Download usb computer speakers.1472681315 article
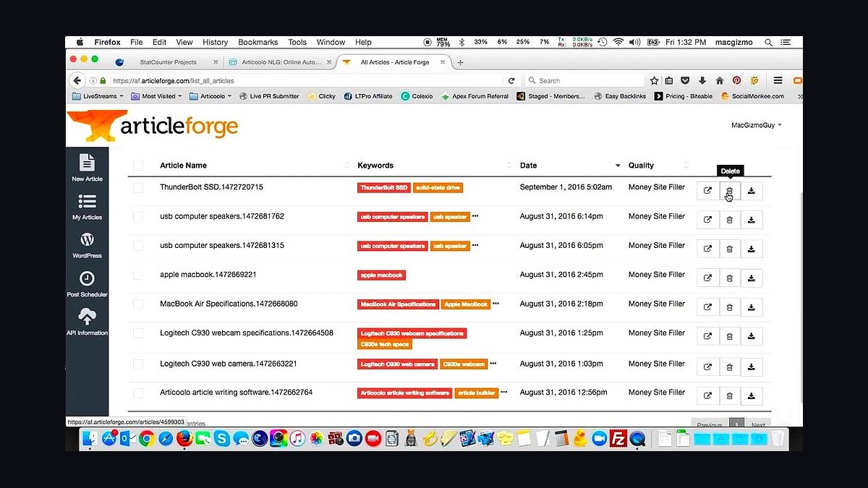Viewport: 868px width, 488px height. [x=752, y=249]
